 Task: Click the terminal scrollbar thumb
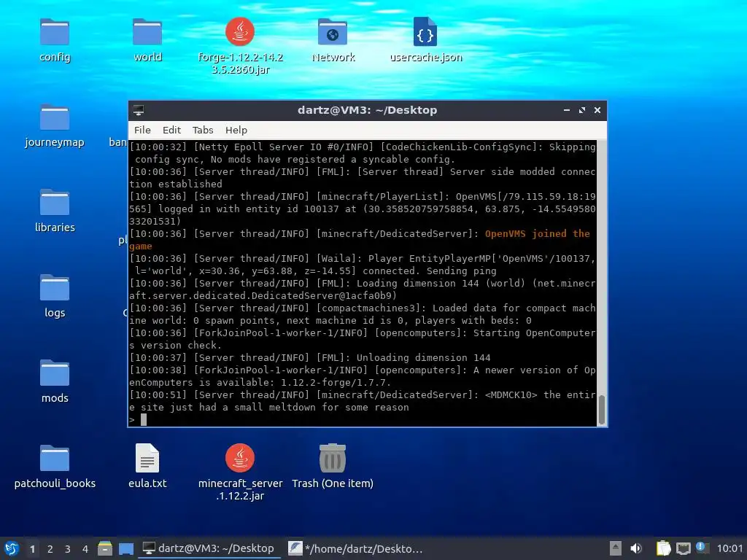(602, 410)
